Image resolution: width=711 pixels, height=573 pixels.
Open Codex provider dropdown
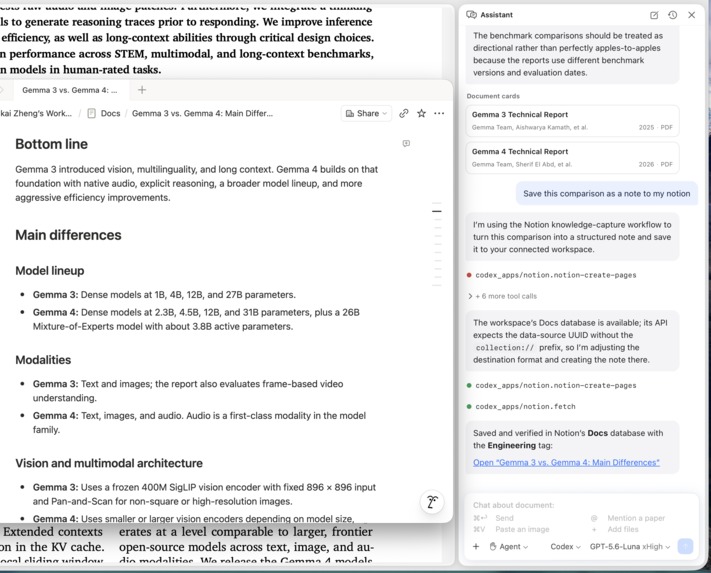[565, 547]
